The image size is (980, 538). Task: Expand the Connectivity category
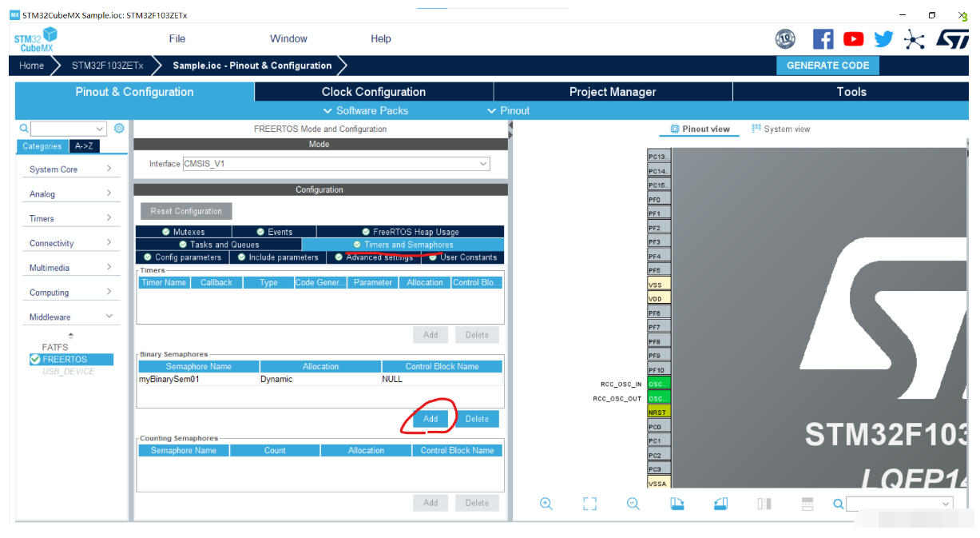70,243
